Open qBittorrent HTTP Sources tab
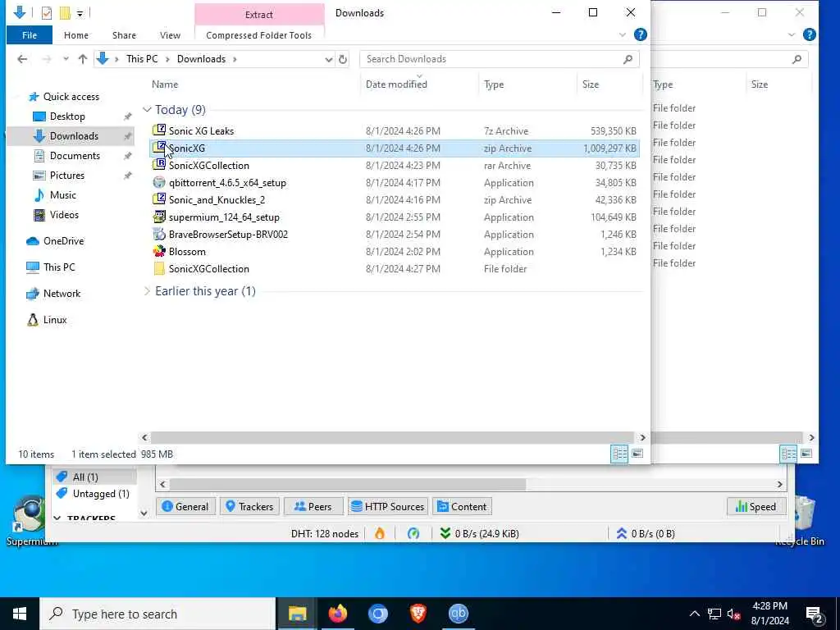Viewport: 840px width, 630px height. [388, 506]
